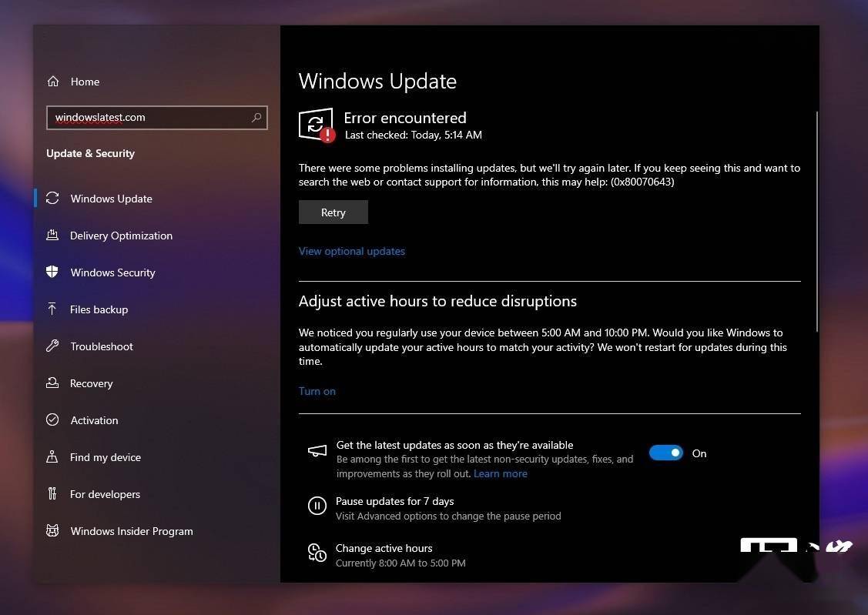
Task: Select Windows Update in the sidebar
Action: [x=111, y=199]
